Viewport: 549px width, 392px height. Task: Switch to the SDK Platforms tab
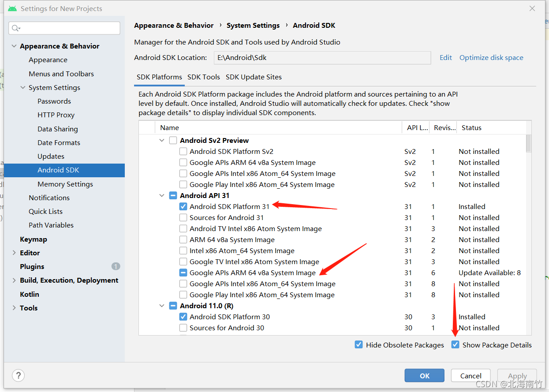click(159, 77)
